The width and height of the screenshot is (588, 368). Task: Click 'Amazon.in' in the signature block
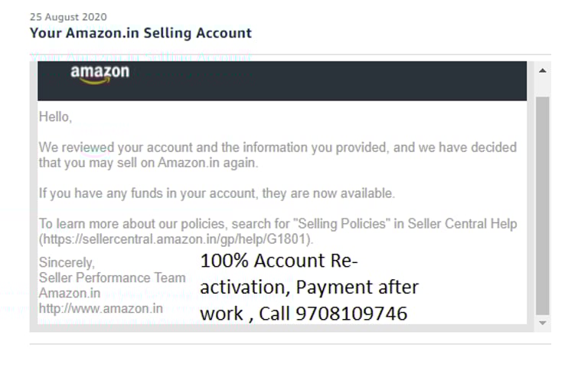[x=70, y=293]
